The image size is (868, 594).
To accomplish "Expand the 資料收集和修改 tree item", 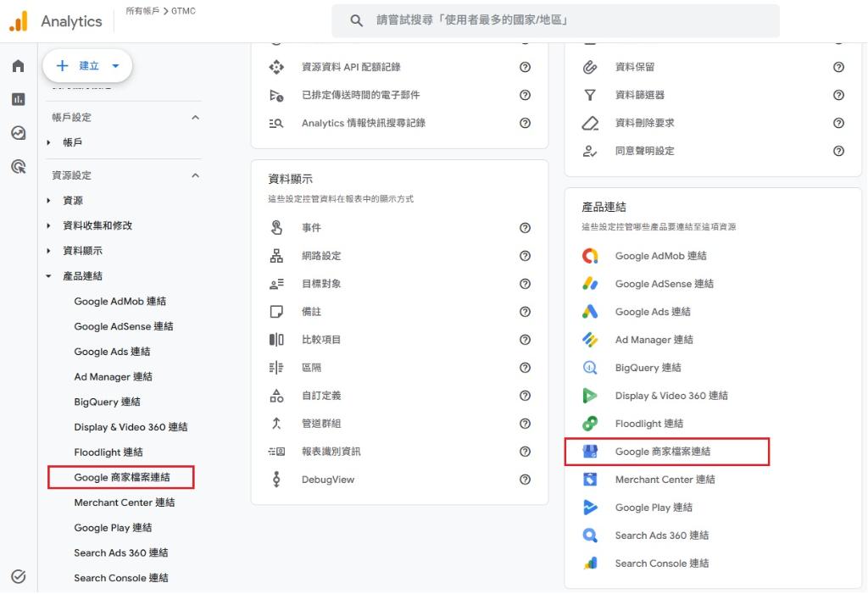I will (48, 226).
